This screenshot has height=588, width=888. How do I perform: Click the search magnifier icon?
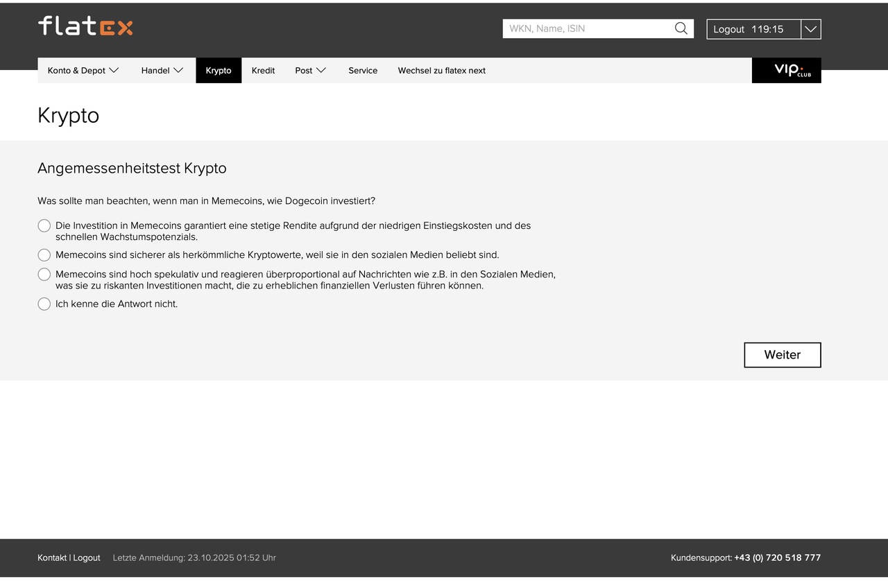point(681,28)
